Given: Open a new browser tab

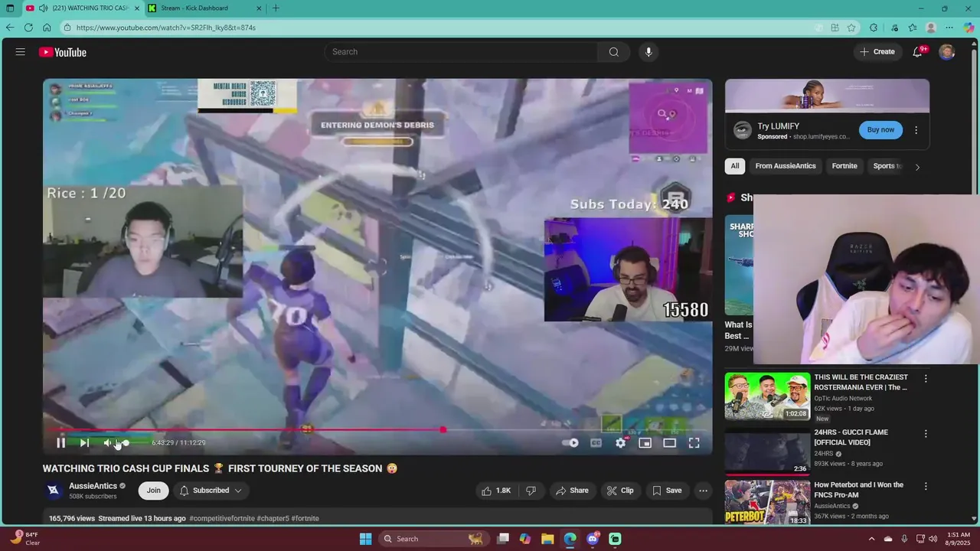Looking at the screenshot, I should [276, 8].
